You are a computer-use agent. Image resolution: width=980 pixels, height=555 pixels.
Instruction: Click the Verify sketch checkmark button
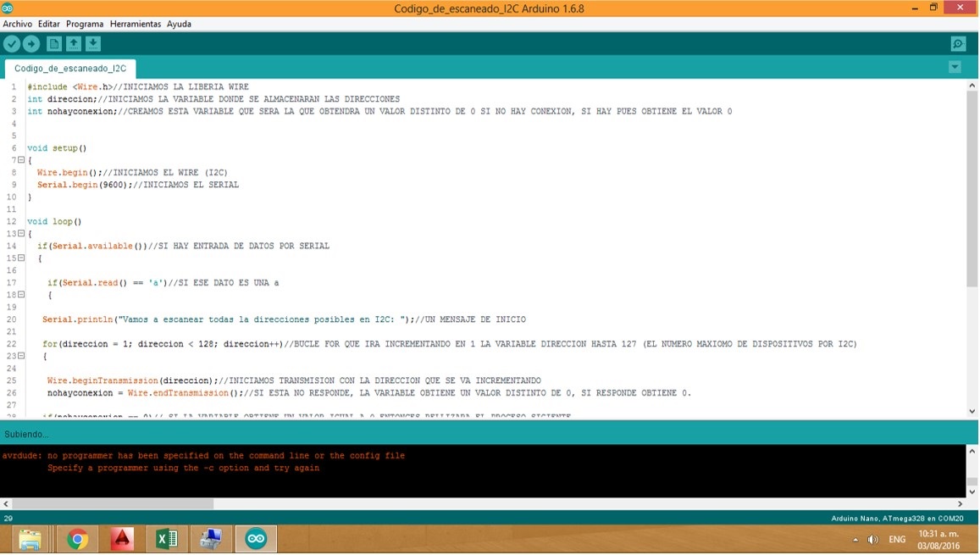point(12,44)
